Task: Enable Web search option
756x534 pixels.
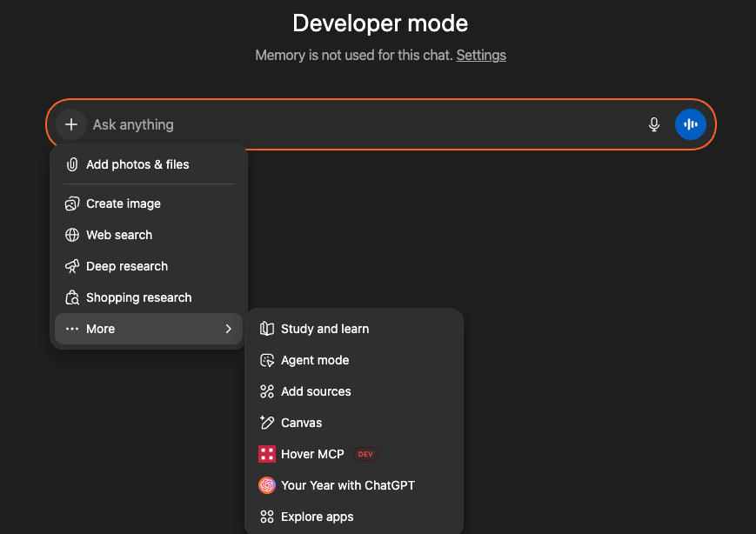Action: coord(149,235)
